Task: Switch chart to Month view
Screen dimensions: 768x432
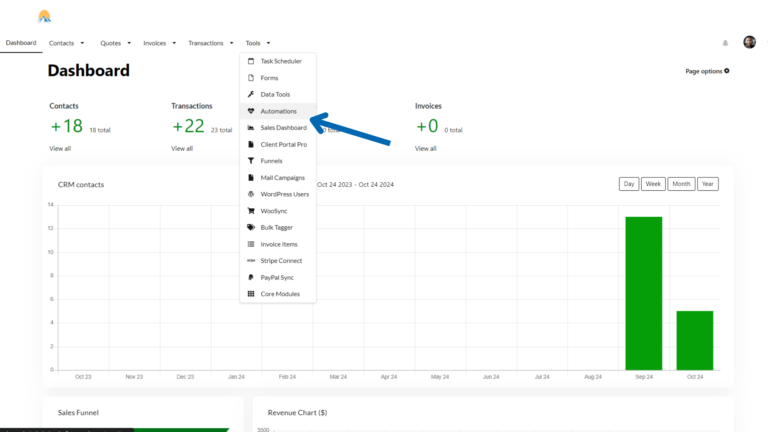Action: tap(681, 184)
